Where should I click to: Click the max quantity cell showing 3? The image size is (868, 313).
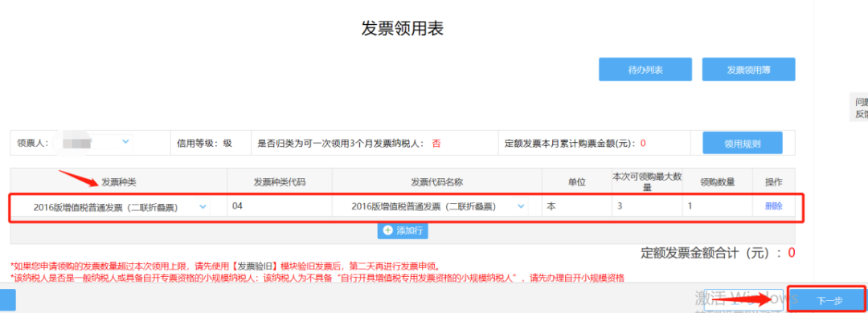coord(647,206)
